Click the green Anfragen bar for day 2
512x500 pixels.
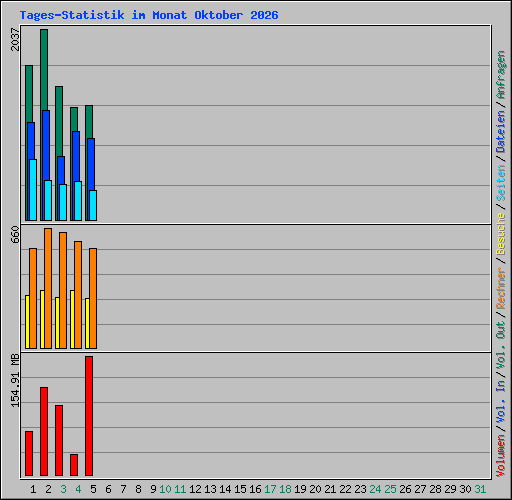point(44,70)
